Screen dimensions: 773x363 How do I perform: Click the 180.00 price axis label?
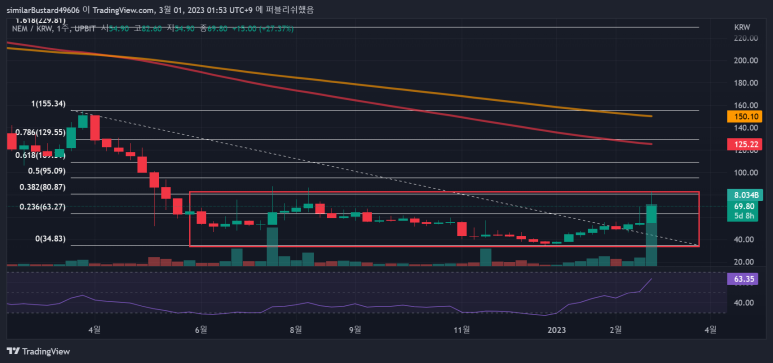click(746, 83)
